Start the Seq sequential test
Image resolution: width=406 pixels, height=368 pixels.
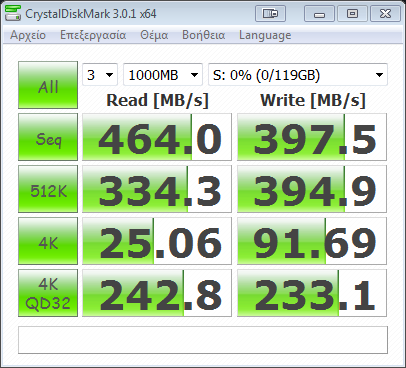point(48,137)
